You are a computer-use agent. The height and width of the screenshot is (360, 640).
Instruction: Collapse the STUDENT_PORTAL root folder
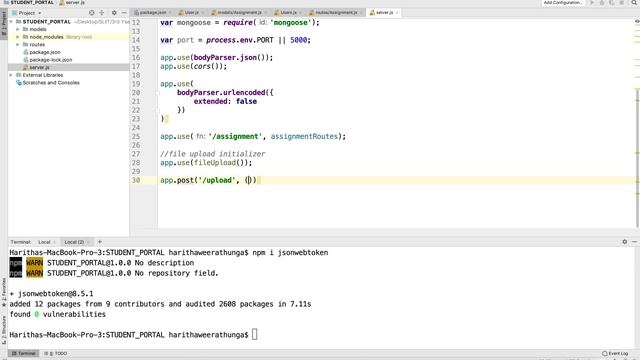point(11,22)
